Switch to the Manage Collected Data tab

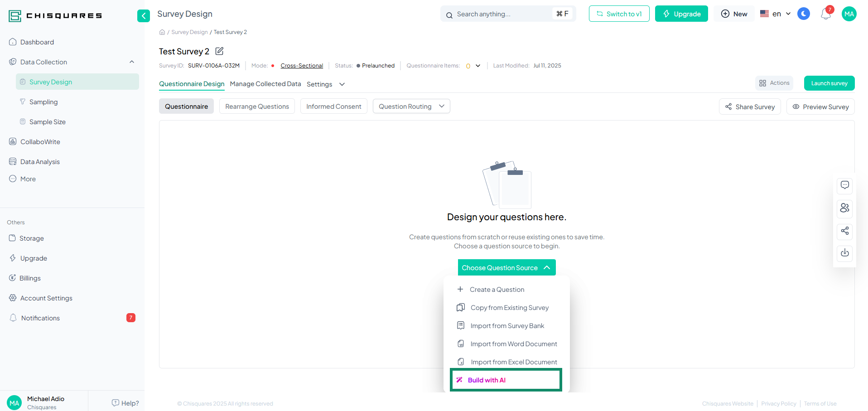[265, 84]
